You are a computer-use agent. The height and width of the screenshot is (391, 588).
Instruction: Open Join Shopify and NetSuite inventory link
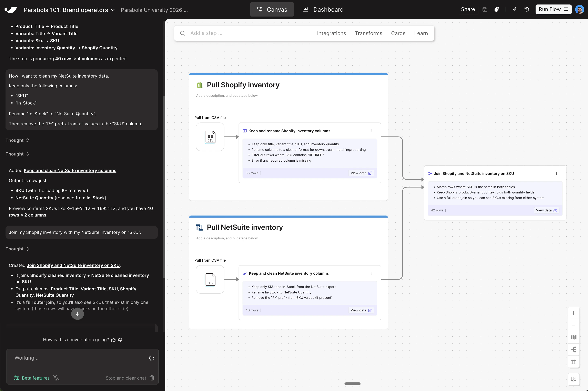pos(73,265)
